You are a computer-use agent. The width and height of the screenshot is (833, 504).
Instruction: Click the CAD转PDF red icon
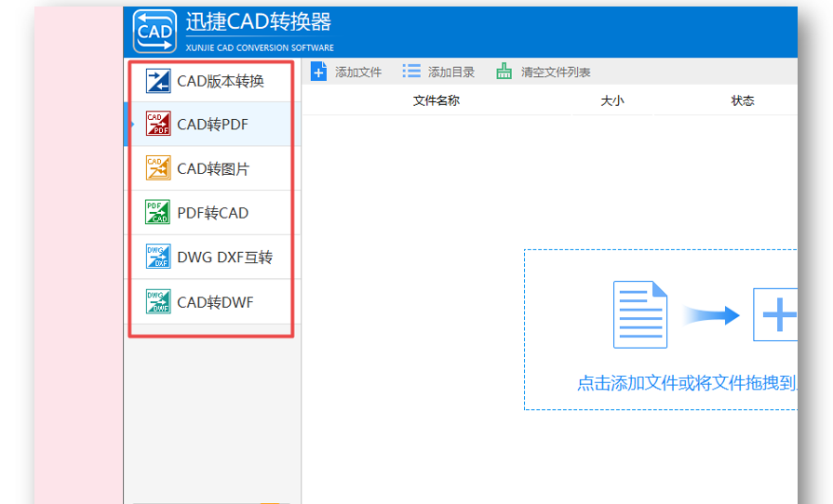point(158,124)
